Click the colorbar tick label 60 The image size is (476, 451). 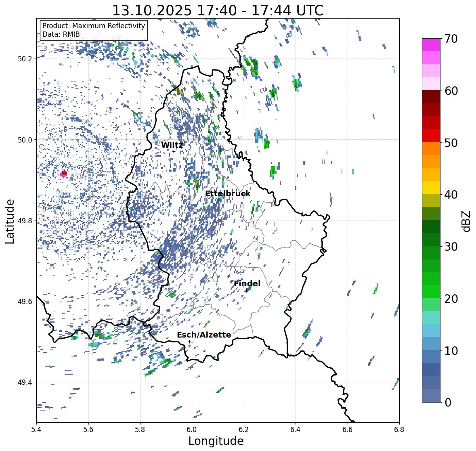tap(451, 91)
